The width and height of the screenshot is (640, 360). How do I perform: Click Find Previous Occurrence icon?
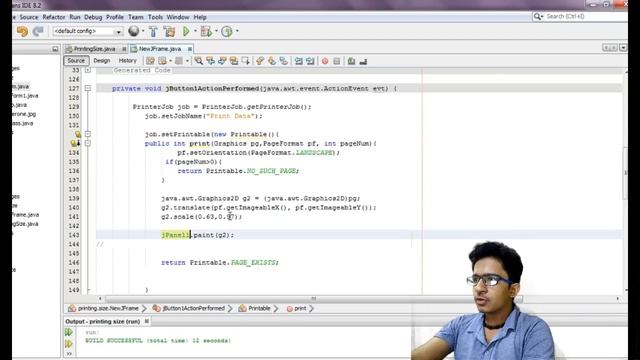211,61
